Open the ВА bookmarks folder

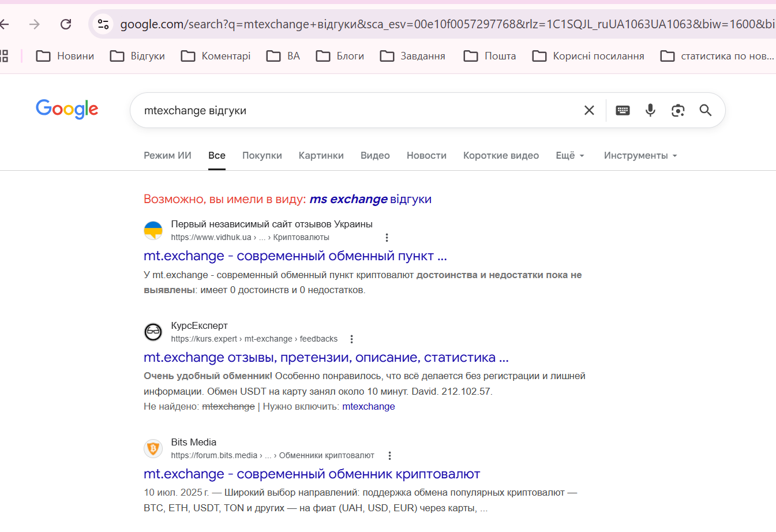[283, 56]
